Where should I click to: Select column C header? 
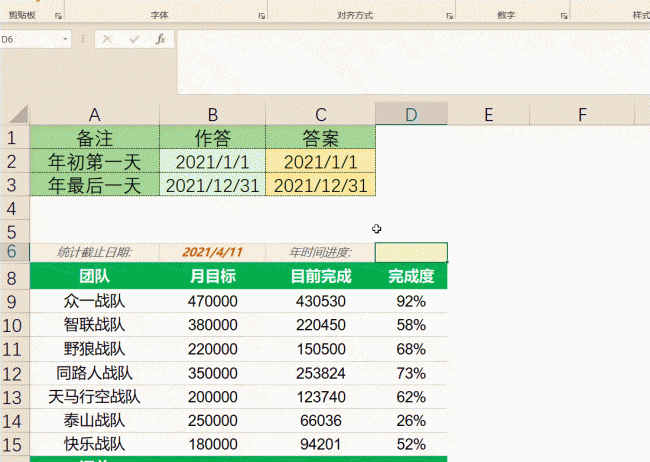(320, 114)
